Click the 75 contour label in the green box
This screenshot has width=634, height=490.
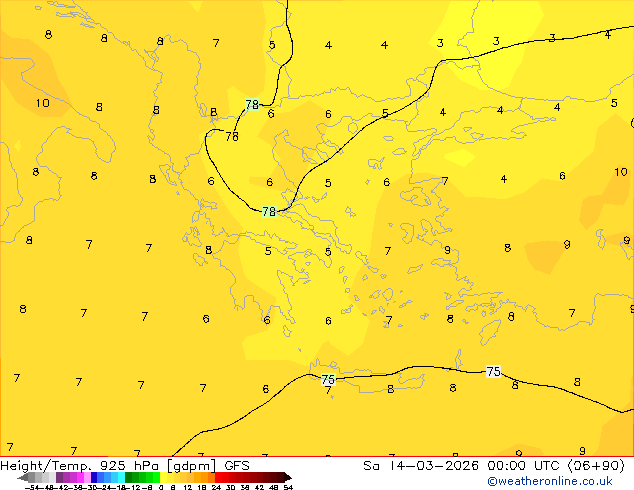pyautogui.click(x=328, y=379)
